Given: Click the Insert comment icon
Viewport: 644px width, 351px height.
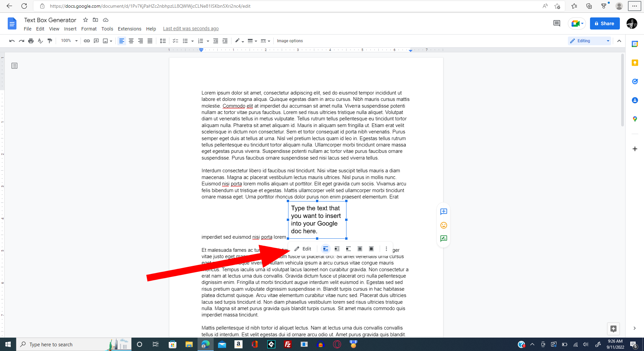Looking at the screenshot, I should [x=96, y=41].
